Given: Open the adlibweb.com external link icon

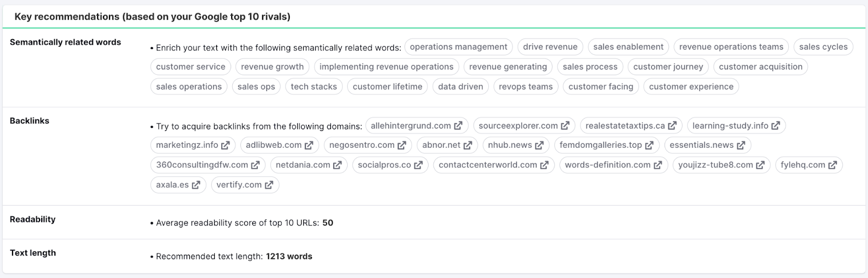Looking at the screenshot, I should coord(309,146).
